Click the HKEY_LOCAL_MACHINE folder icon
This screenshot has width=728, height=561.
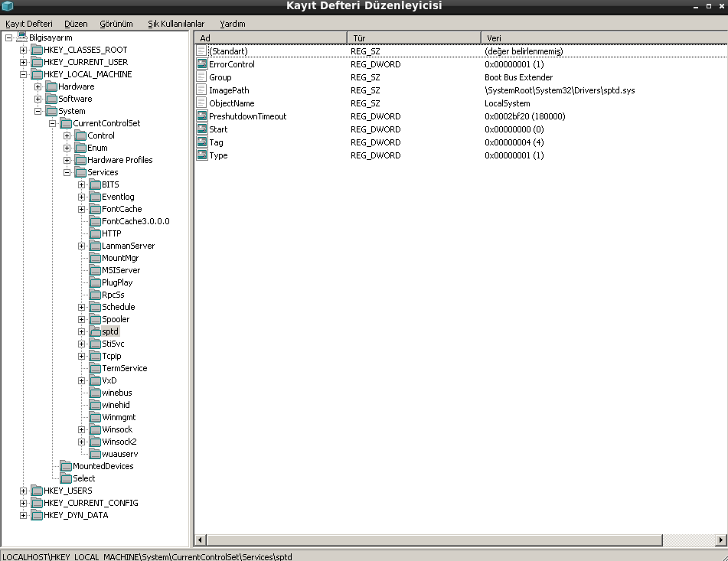pos(37,74)
